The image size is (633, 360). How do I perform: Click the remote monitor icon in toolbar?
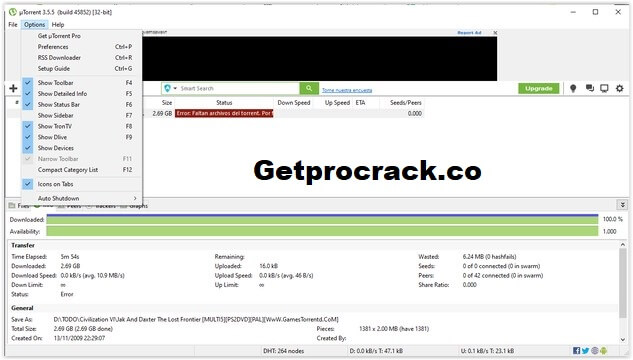point(604,88)
